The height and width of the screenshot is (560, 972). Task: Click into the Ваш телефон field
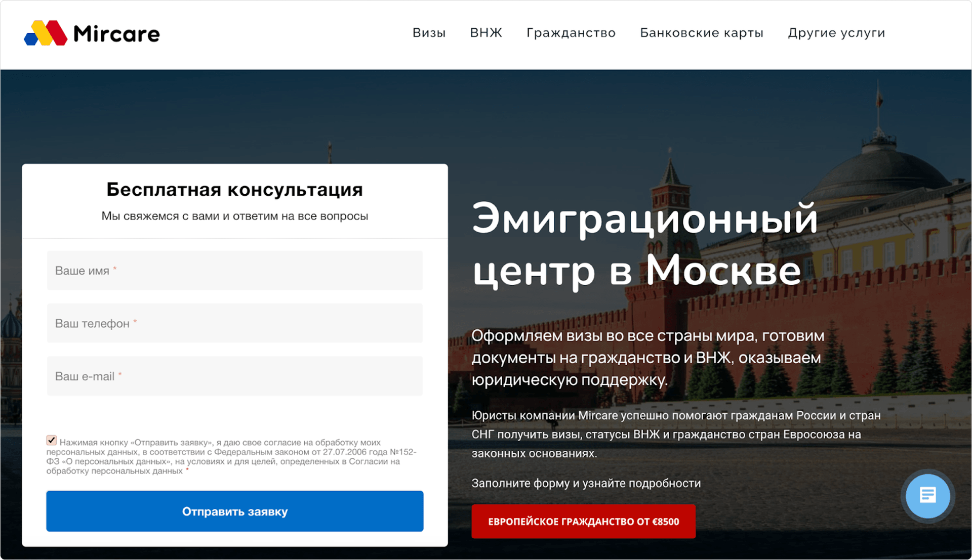coord(235,323)
